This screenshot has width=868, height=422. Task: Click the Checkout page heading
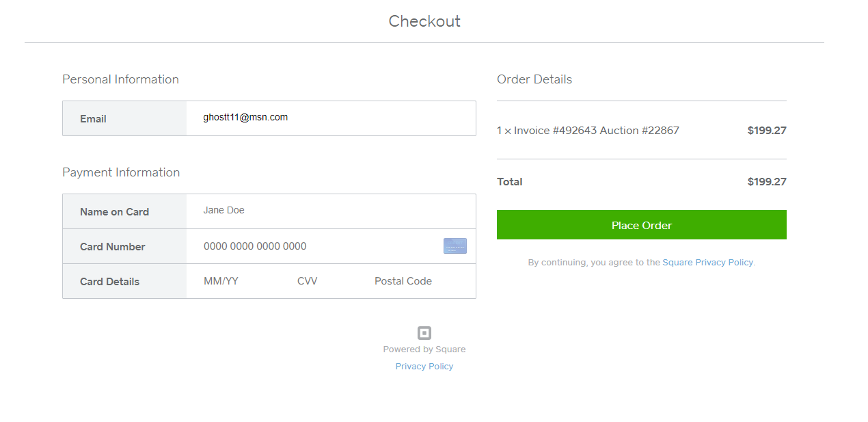point(424,21)
